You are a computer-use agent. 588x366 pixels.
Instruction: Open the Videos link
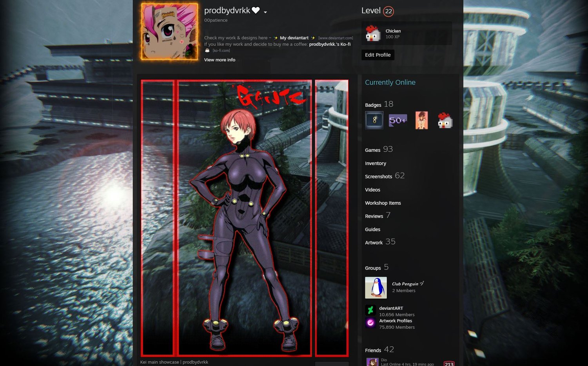(372, 189)
